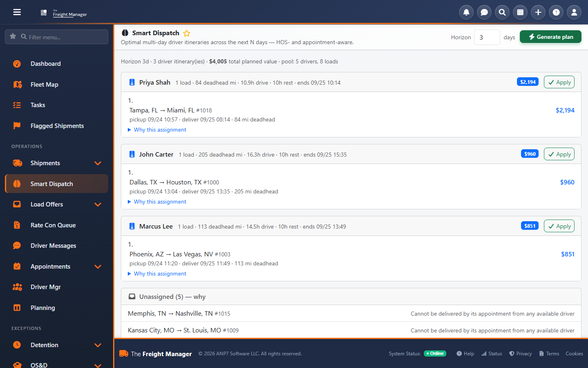
Task: Open the apps grid icon
Action: 520,12
